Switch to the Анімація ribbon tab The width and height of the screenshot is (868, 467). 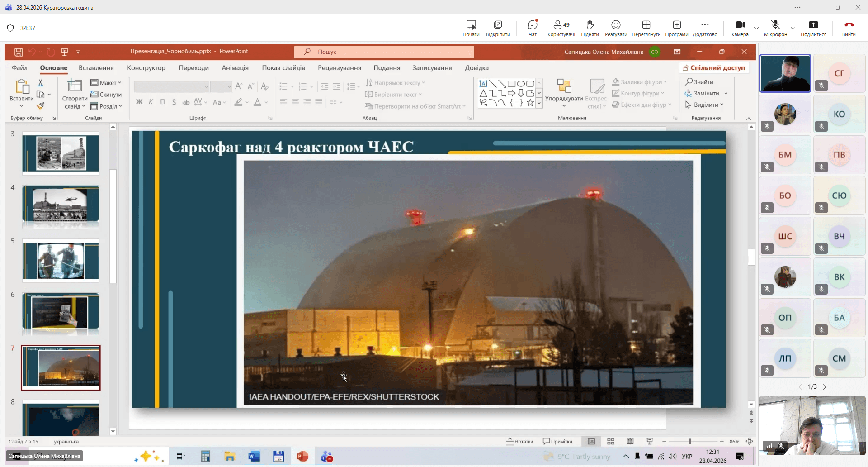pos(235,68)
